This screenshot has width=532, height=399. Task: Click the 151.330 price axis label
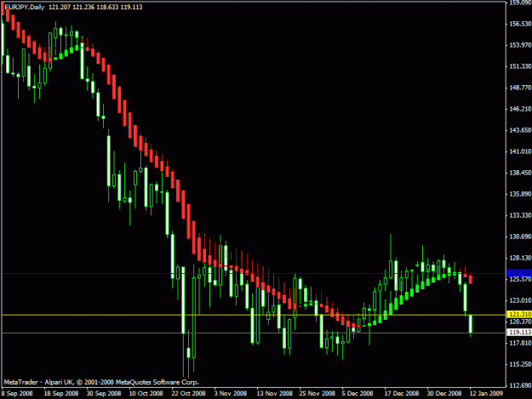click(x=520, y=66)
